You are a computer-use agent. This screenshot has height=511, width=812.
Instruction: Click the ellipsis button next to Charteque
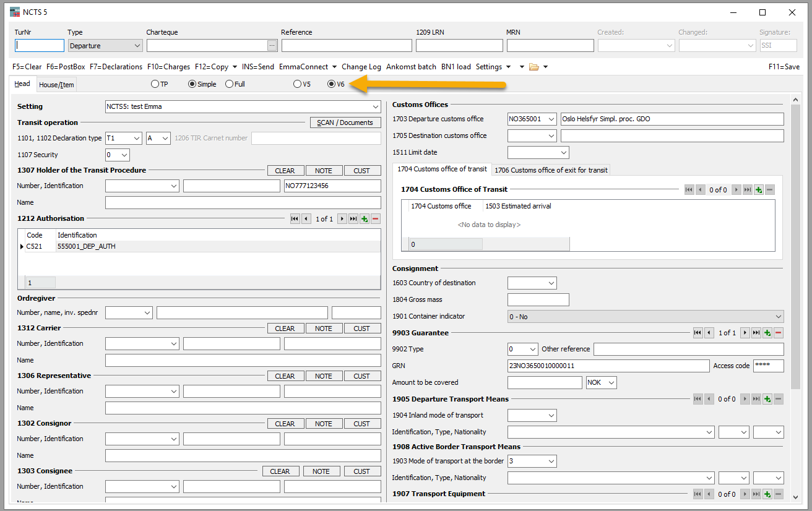pyautogui.click(x=272, y=45)
